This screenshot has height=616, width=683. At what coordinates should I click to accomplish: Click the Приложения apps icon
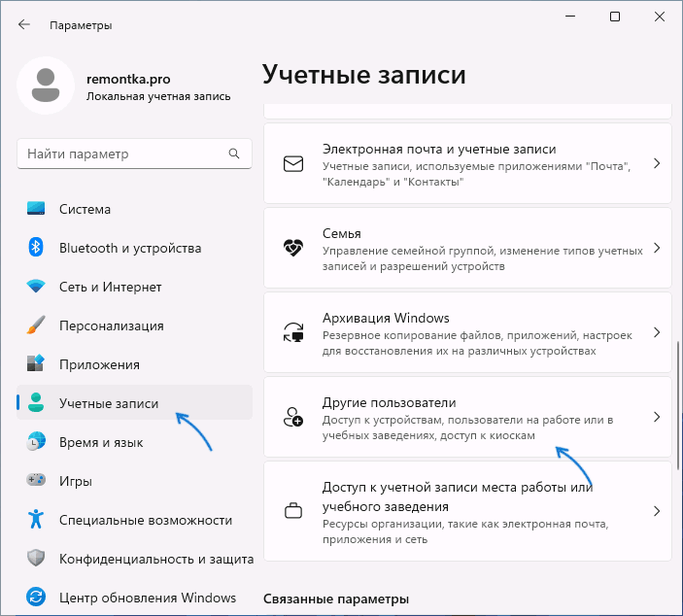coord(36,363)
